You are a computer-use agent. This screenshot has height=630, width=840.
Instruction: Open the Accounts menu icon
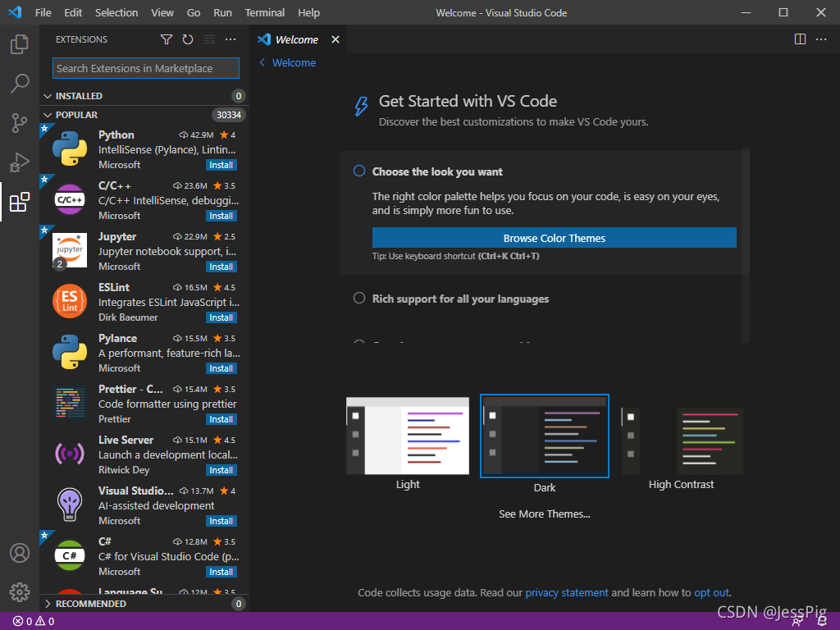tap(20, 553)
